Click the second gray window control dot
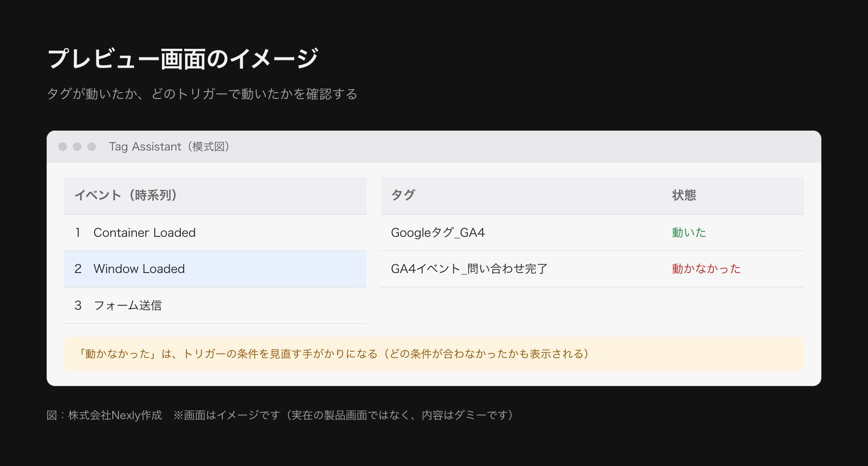Image resolution: width=868 pixels, height=466 pixels. [77, 147]
